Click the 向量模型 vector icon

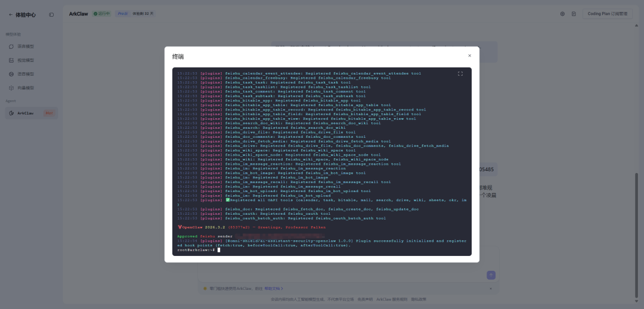coord(11,88)
